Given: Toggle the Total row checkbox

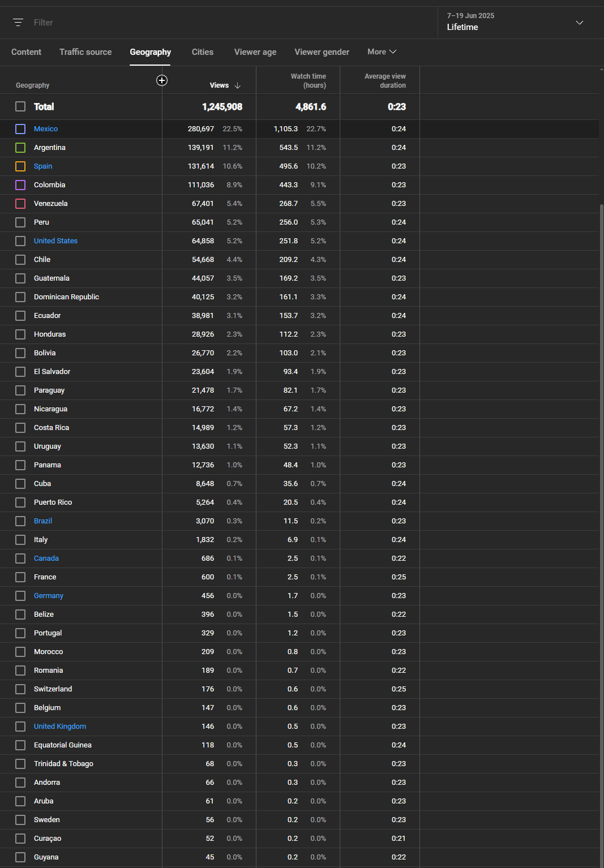Looking at the screenshot, I should coord(20,106).
